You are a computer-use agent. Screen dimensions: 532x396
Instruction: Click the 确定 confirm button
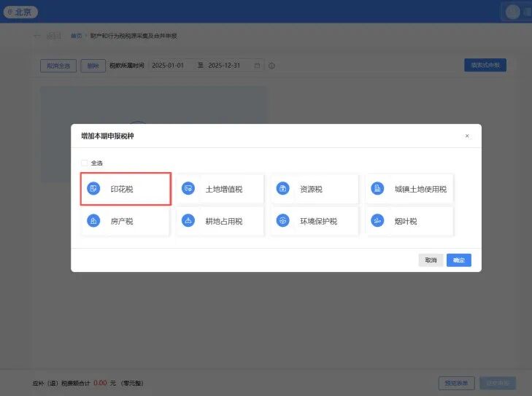458,260
